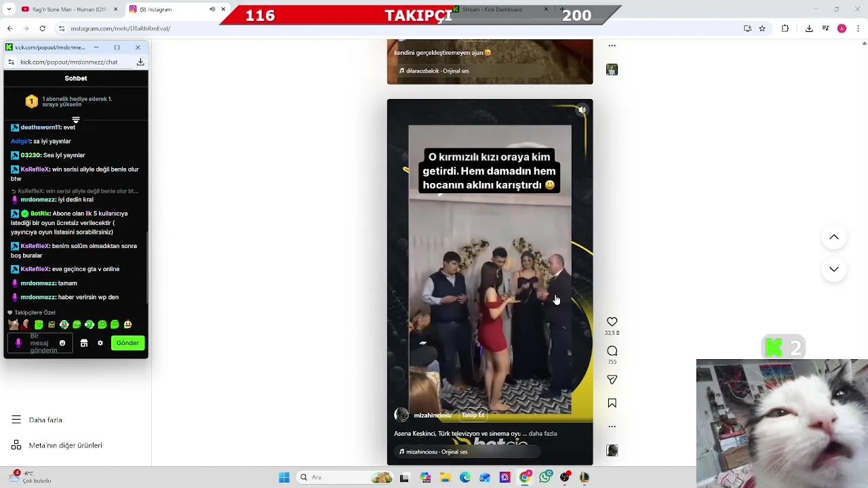
Task: Go to the previous reel with the up arrow
Action: [x=834, y=237]
